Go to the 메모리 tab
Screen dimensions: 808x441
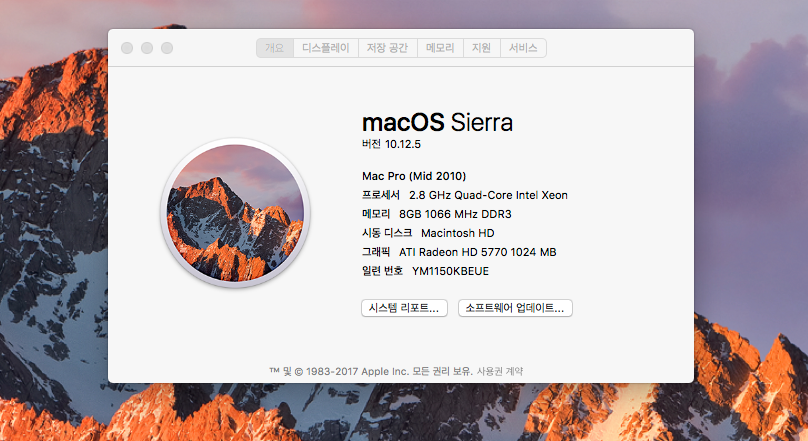[440, 48]
